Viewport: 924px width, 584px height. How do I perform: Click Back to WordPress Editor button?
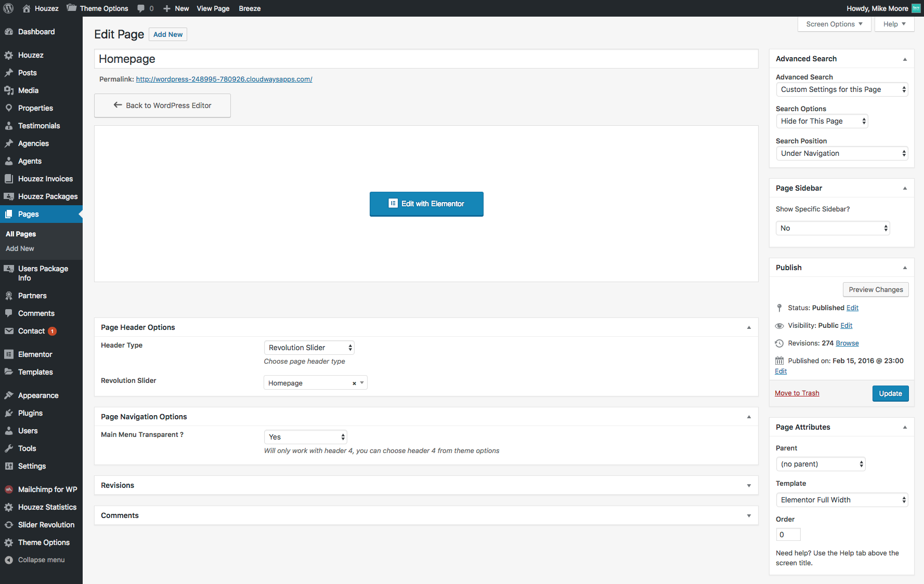pos(162,105)
